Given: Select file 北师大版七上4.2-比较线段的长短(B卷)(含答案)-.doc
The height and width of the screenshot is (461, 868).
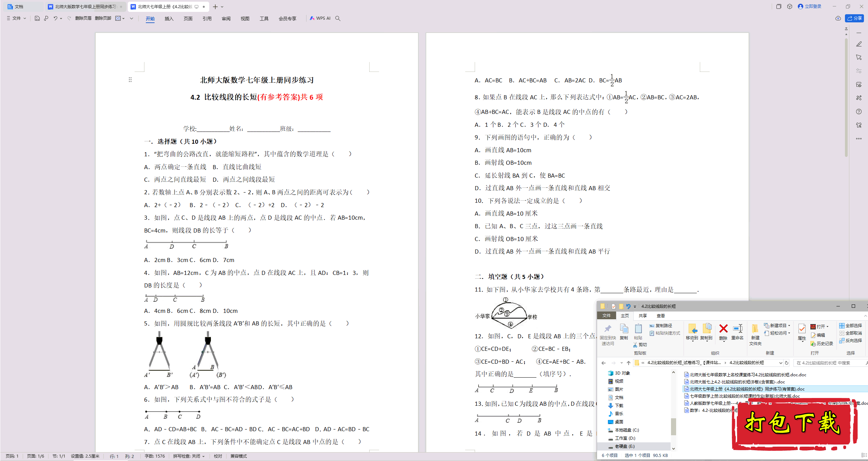Looking at the screenshot, I should 734,382.
